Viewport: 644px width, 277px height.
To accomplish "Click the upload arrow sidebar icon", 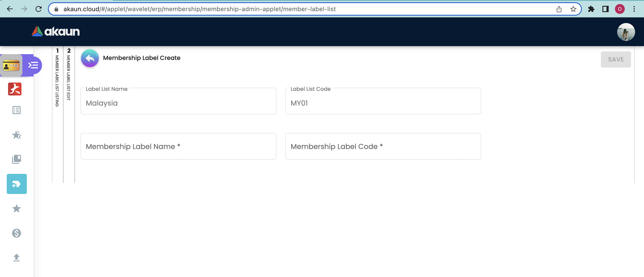I will coord(17,258).
